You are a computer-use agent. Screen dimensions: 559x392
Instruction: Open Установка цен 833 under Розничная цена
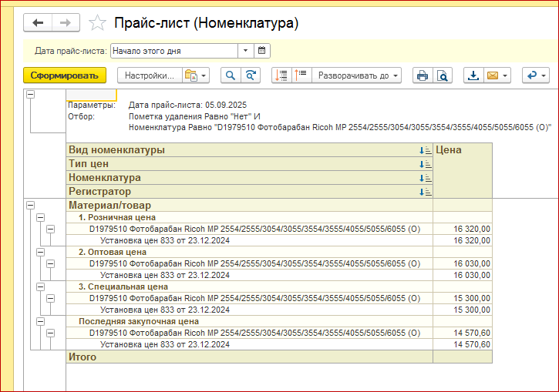(165, 241)
